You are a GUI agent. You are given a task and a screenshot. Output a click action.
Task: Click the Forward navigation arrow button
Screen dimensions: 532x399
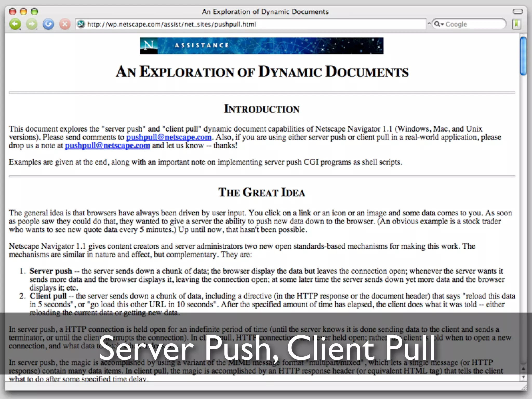pyautogui.click(x=31, y=24)
